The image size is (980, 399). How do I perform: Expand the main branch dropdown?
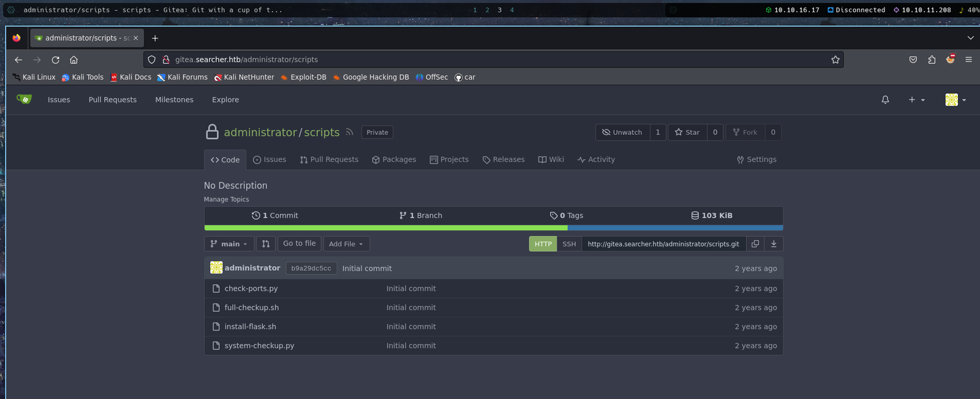click(229, 244)
